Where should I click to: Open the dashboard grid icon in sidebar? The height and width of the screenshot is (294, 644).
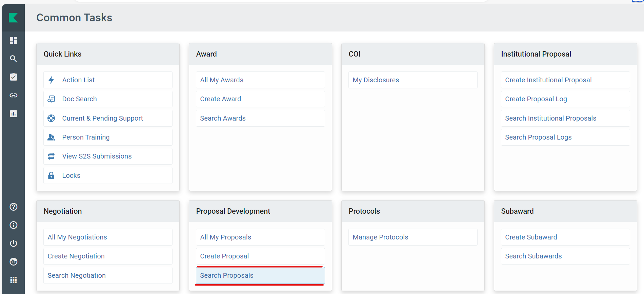click(x=14, y=40)
